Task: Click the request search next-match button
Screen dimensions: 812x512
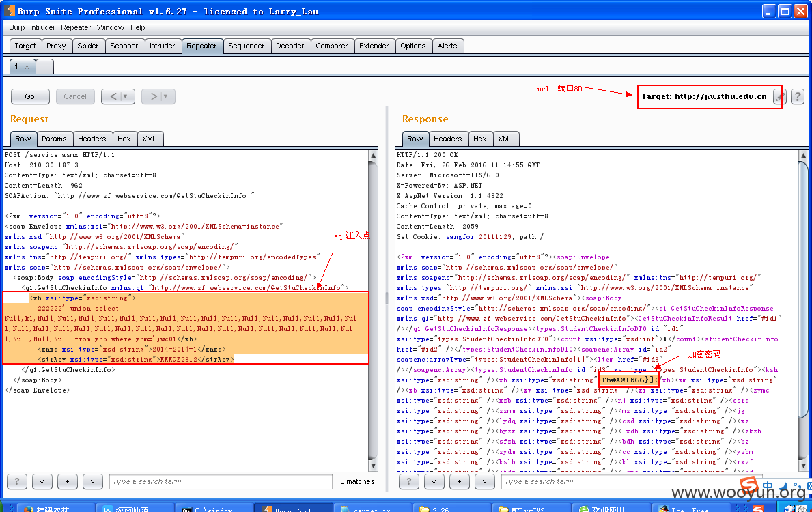Action: point(92,481)
